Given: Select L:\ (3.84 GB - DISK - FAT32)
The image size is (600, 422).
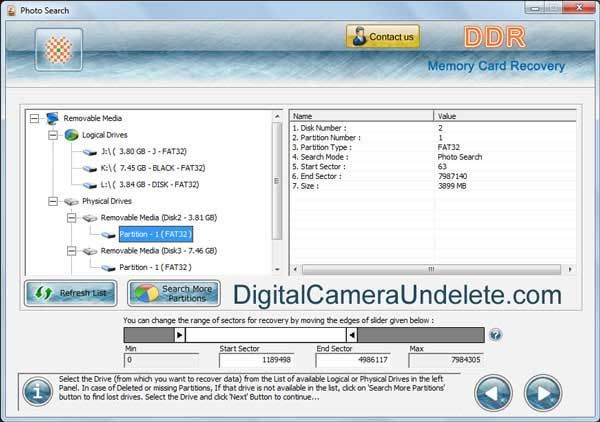Looking at the screenshot, I should [x=150, y=184].
